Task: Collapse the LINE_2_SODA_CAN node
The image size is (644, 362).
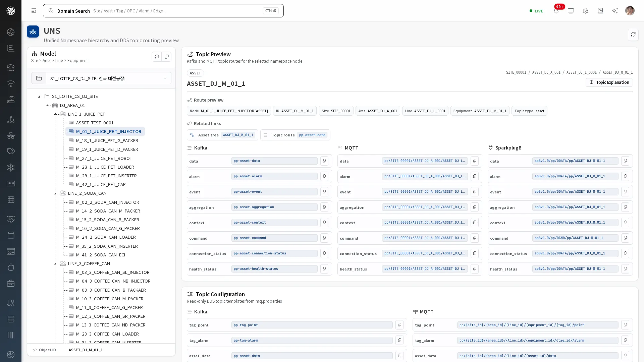Action: (55, 193)
